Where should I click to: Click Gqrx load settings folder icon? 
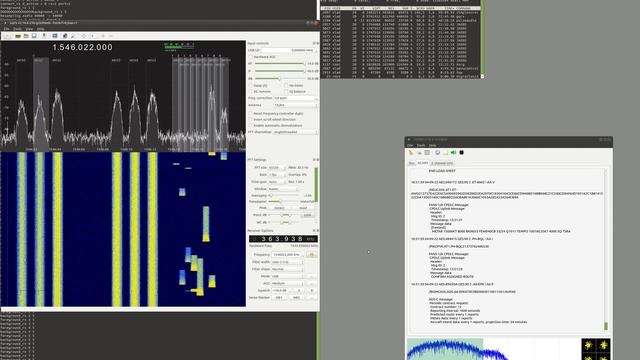(26, 36)
